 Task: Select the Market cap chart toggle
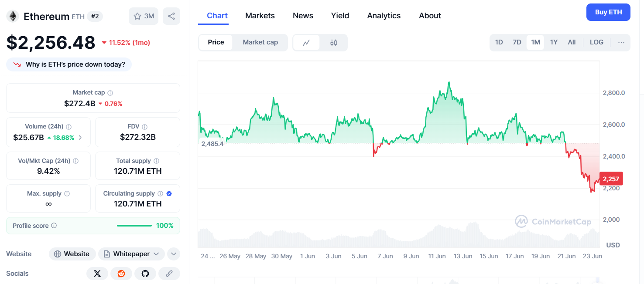260,42
